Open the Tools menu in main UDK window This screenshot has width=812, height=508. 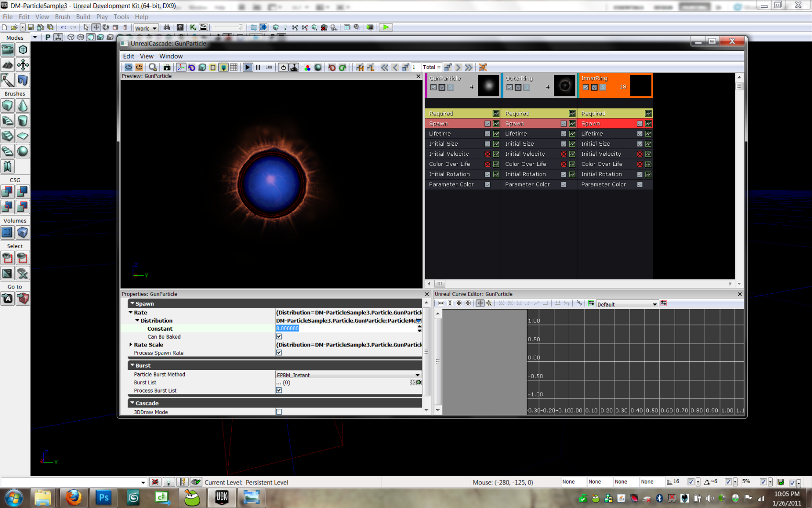pos(121,17)
